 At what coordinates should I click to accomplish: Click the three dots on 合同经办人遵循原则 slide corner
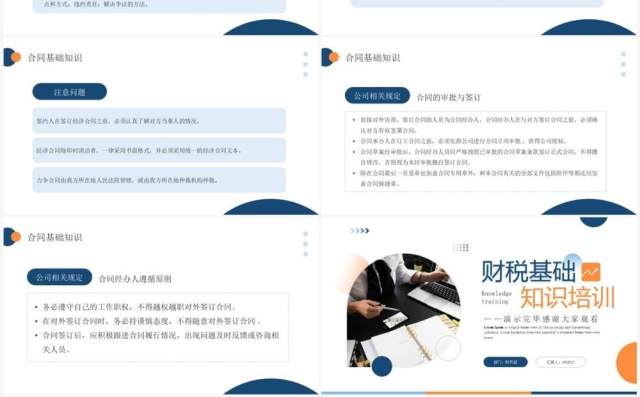click(x=305, y=244)
